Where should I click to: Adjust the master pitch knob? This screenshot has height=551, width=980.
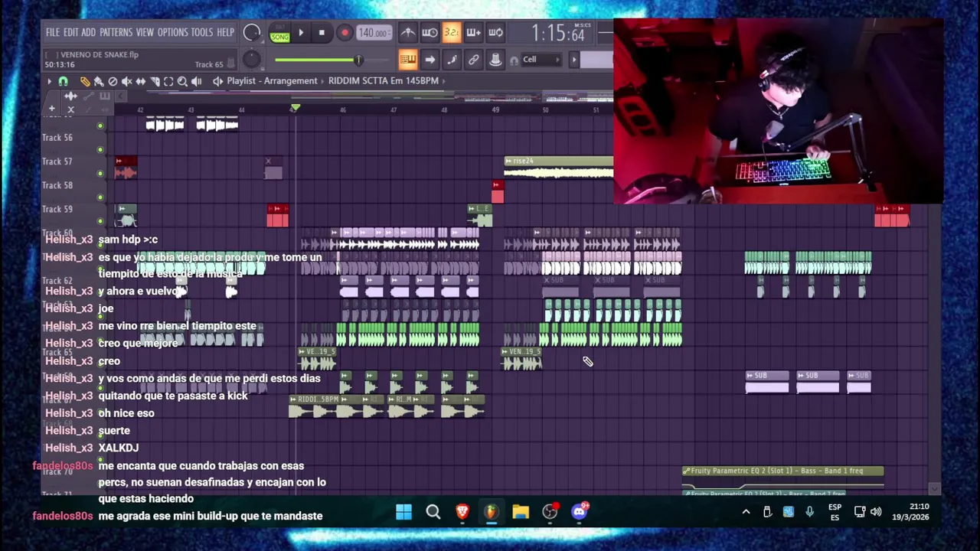[251, 60]
